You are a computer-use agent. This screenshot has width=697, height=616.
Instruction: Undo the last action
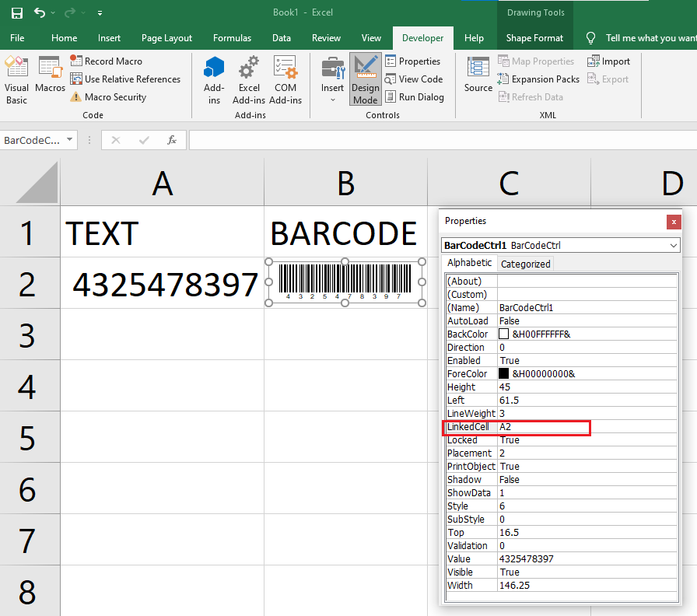tap(40, 13)
